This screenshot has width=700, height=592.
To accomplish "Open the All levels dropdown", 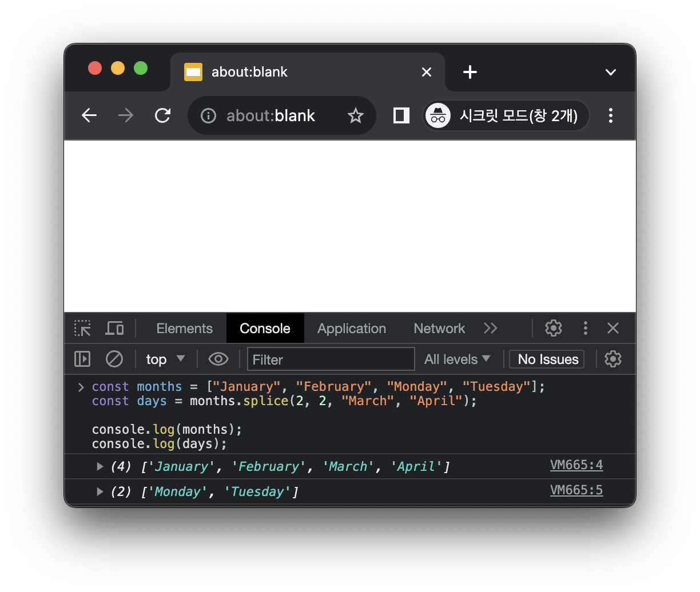I will (x=458, y=359).
